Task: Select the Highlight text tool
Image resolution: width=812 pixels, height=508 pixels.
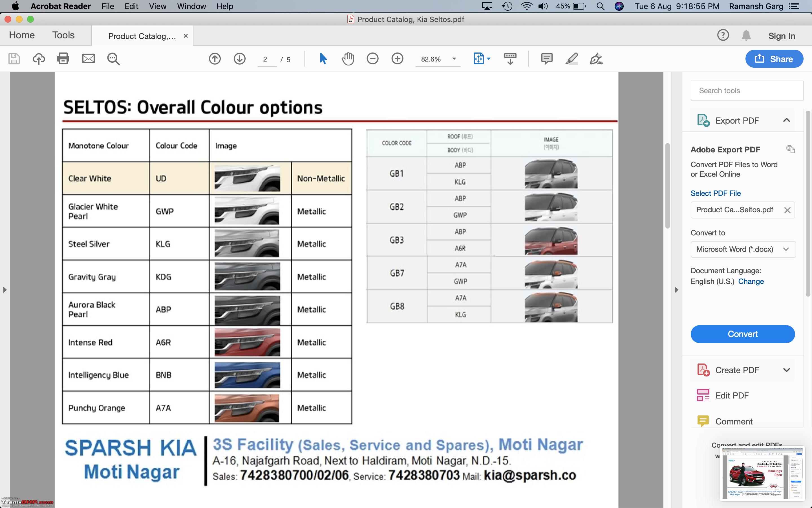Action: click(x=572, y=59)
